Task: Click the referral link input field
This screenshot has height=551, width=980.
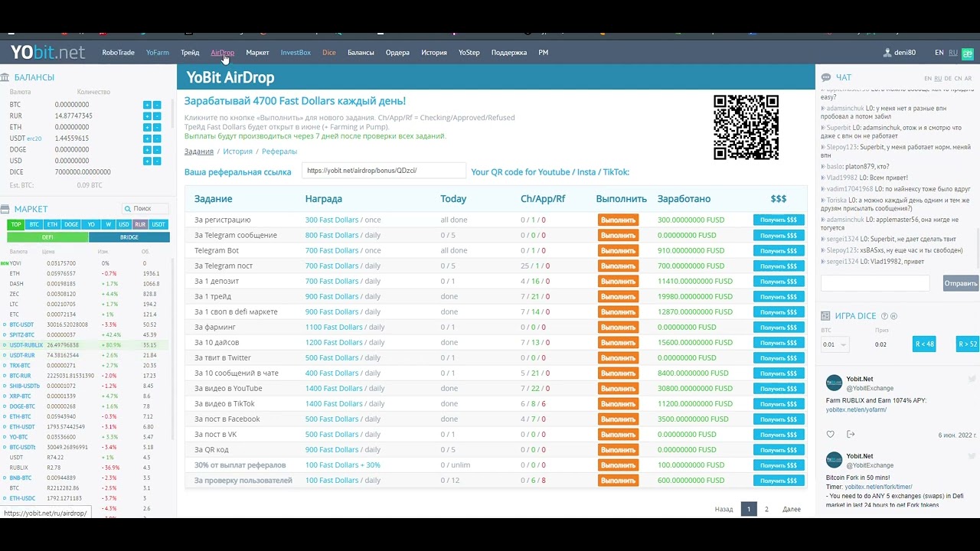Action: coord(384,171)
